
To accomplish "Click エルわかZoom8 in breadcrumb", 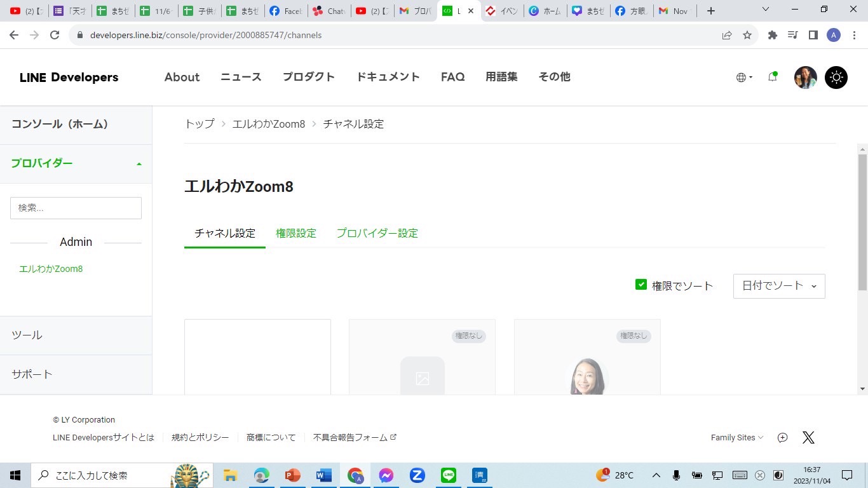I will coord(269,124).
